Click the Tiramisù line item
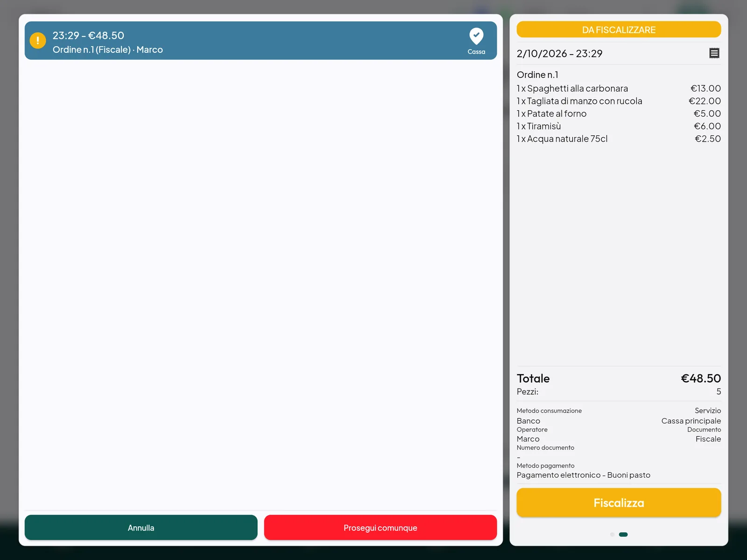Image resolution: width=747 pixels, height=560 pixels. [619, 126]
